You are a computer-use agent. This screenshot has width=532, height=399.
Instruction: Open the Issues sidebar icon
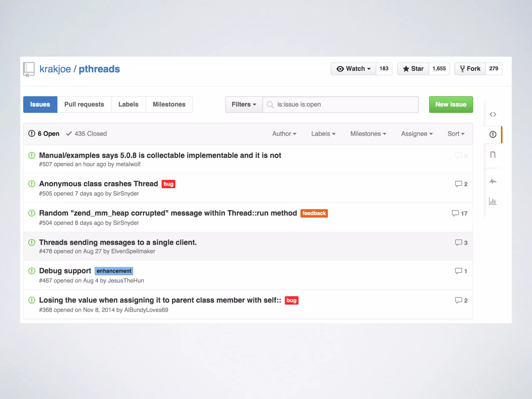coord(493,134)
